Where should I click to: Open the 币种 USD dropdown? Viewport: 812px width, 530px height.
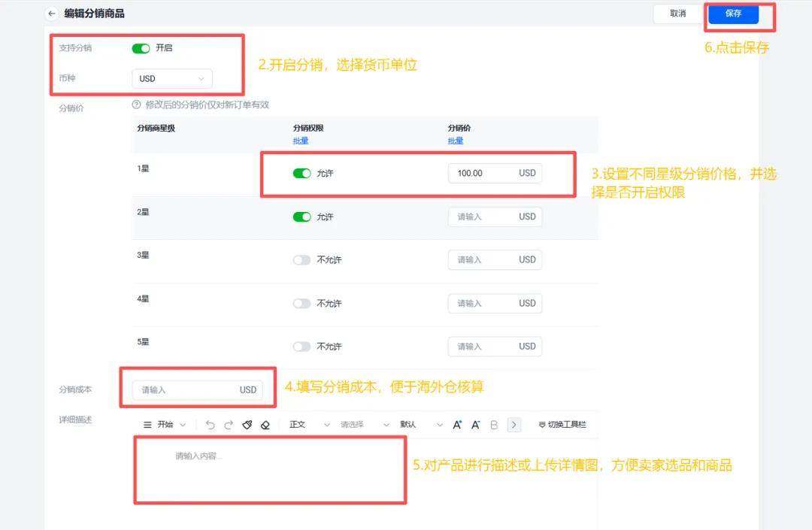[x=171, y=79]
